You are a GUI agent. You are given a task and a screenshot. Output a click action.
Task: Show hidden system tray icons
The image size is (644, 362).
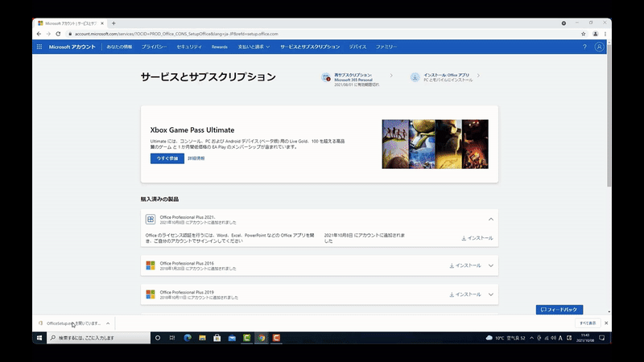(x=531, y=338)
